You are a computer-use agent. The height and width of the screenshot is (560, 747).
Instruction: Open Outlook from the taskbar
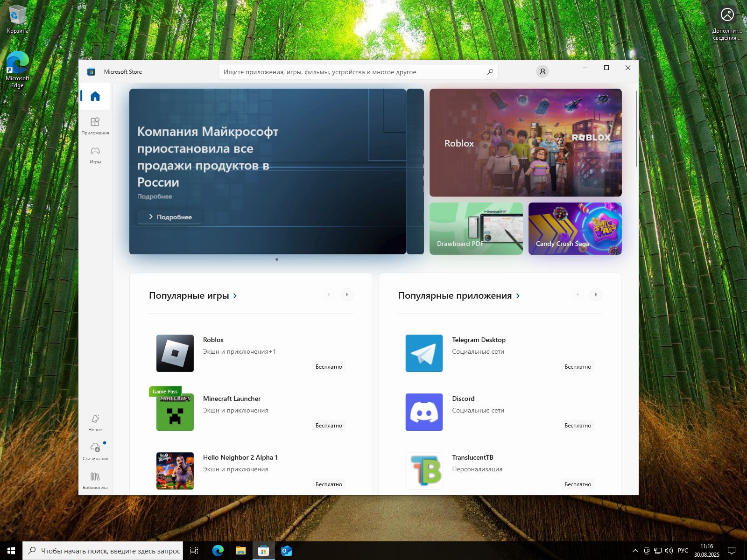point(287,551)
